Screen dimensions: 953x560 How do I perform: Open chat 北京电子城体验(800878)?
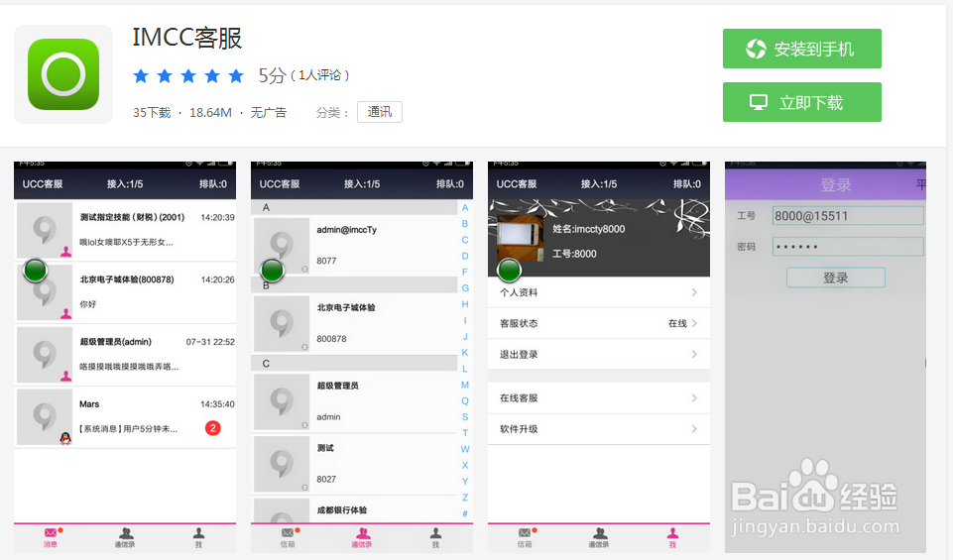[125, 292]
